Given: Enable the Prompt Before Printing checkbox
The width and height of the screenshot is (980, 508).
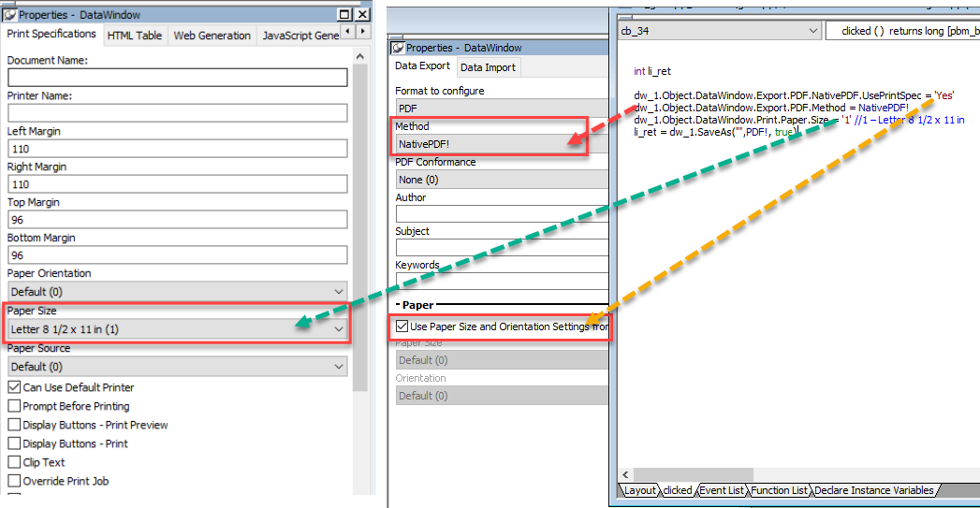Looking at the screenshot, I should 14,406.
